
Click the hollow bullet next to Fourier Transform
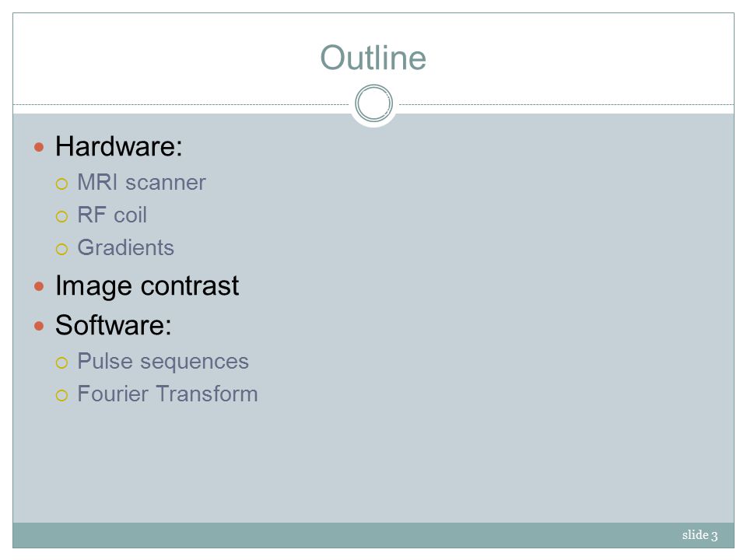tap(62, 395)
